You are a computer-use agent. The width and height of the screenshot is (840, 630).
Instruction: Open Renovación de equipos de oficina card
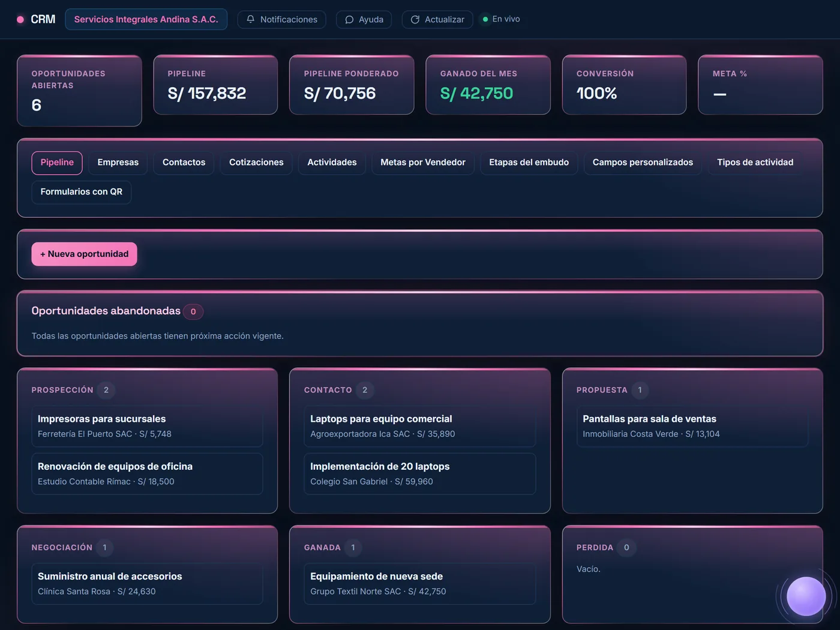pyautogui.click(x=147, y=473)
